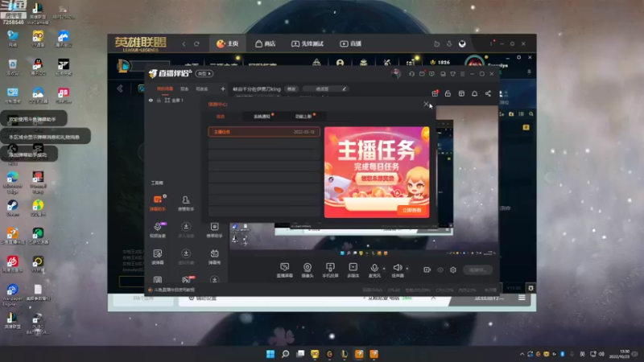Viewport: 644px width, 362px height.
Task: Open system tray overflow chevron
Action: (522, 354)
